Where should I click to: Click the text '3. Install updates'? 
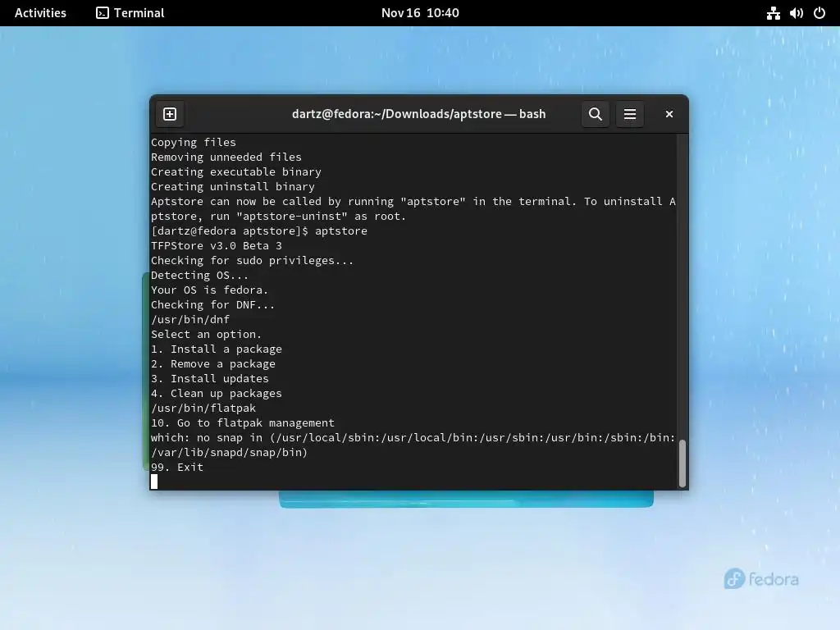[210, 379]
